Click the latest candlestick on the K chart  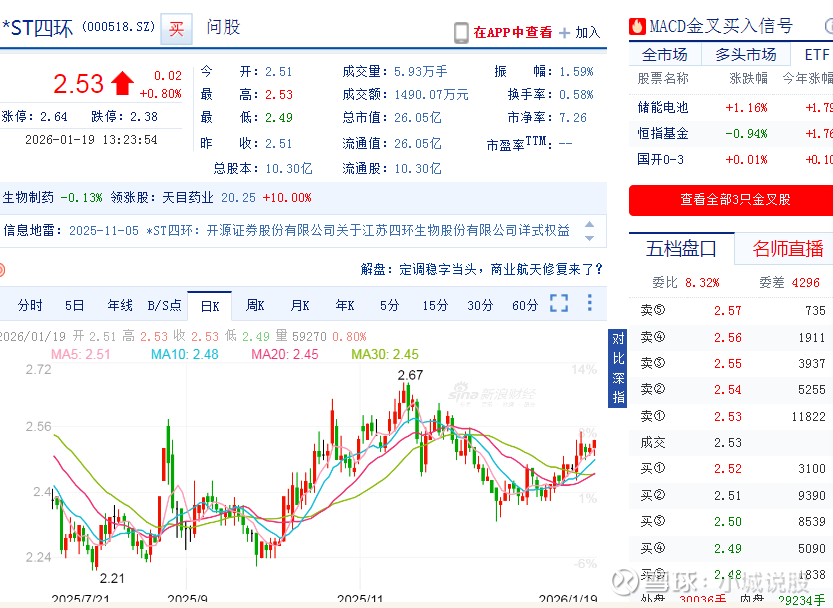click(594, 445)
